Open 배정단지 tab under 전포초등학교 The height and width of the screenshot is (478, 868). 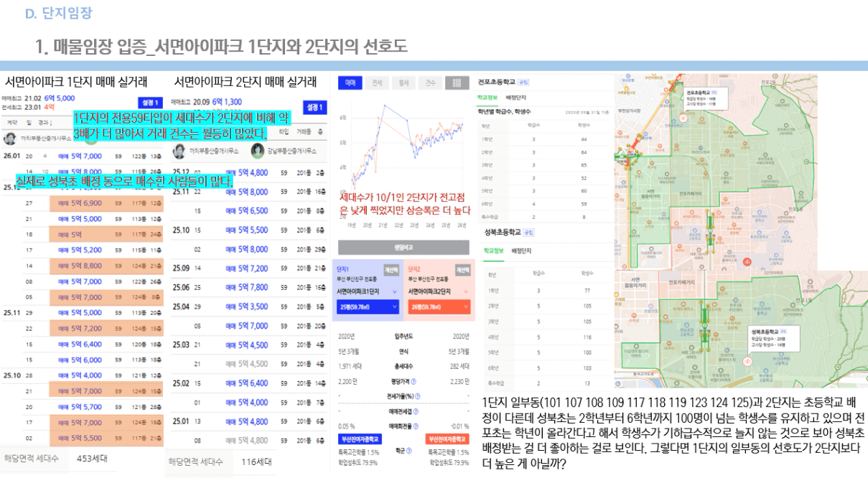click(516, 96)
